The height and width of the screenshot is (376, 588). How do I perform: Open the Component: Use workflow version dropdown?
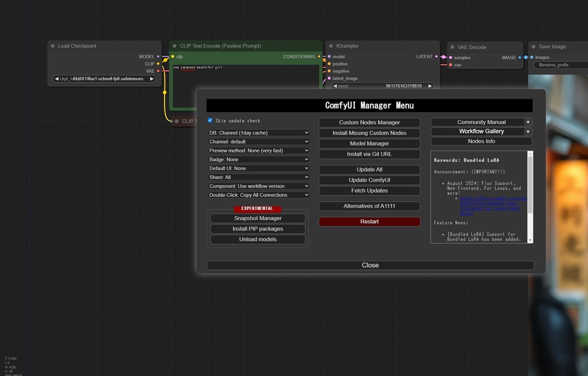pyautogui.click(x=259, y=186)
